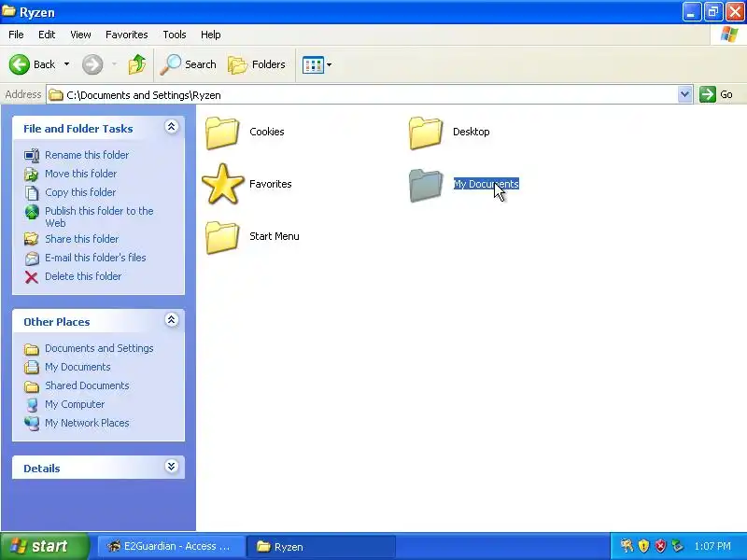Viewport: 747px width, 560px height.
Task: Click the E-mail envelope icon
Action: coord(32,259)
